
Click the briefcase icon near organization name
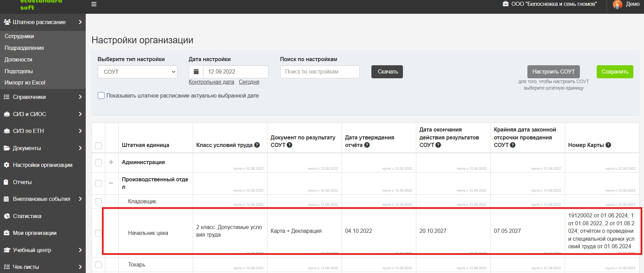tap(505, 4)
